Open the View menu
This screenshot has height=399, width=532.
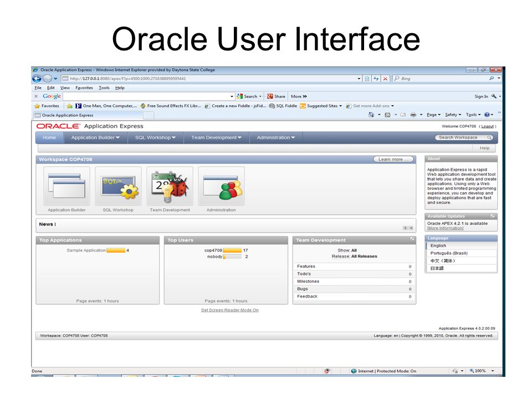[65, 88]
